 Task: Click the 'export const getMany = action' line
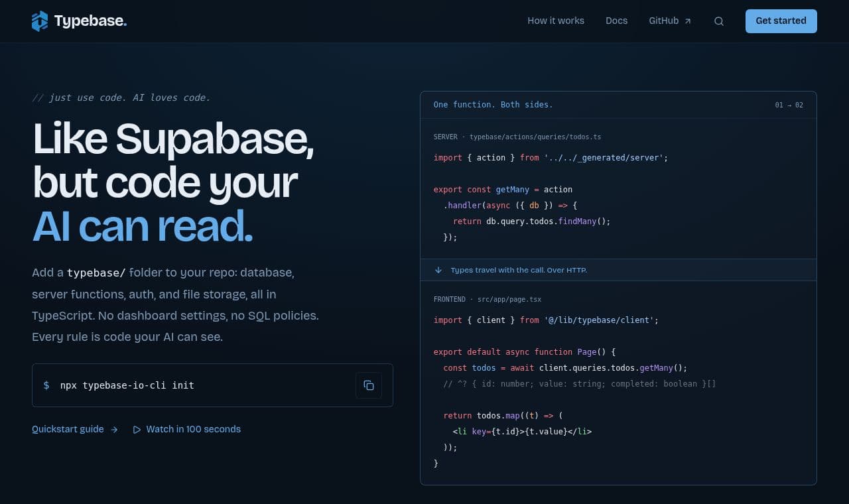[x=503, y=190]
